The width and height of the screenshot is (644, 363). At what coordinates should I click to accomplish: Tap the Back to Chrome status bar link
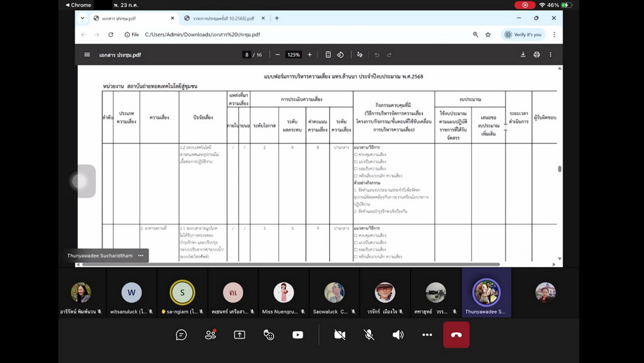point(79,5)
